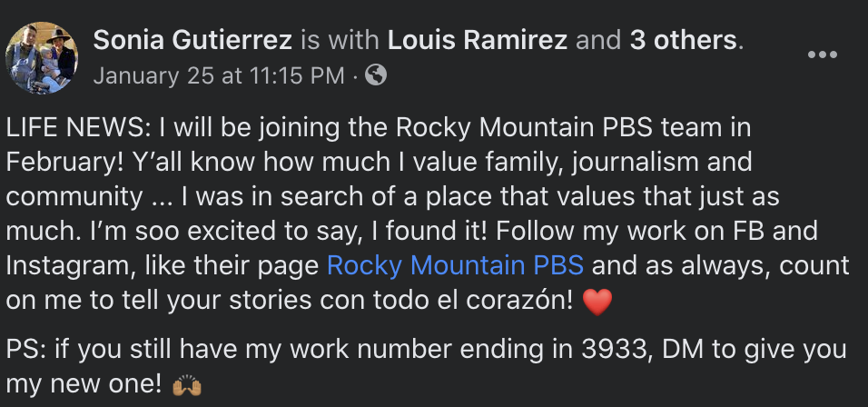Click the word journalism in the post
Screen dimensions: 868x407
(x=635, y=163)
